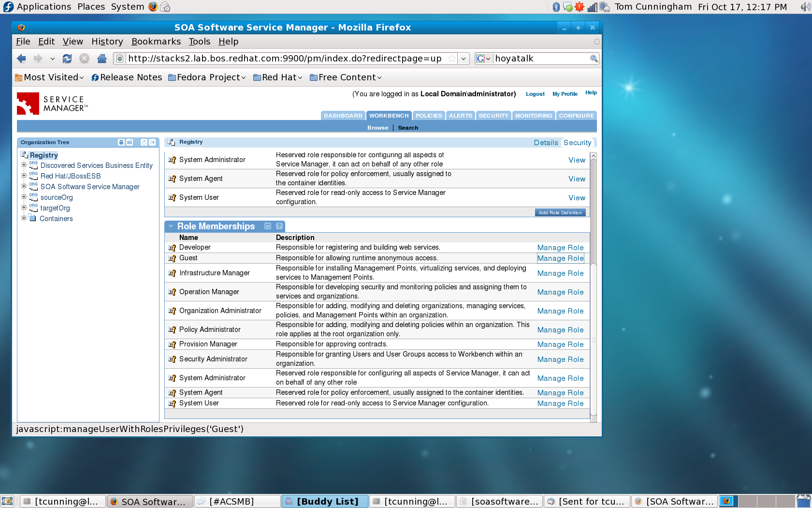Click the Logout link

click(x=535, y=94)
